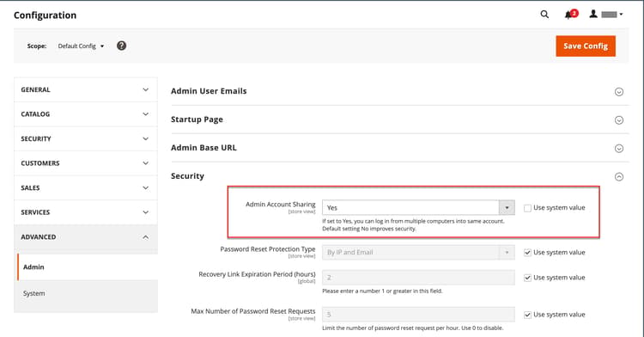Screen dimensions: 644x337
Task: Uncheck Use system value for Max Password Reset Requests
Action: (527, 315)
